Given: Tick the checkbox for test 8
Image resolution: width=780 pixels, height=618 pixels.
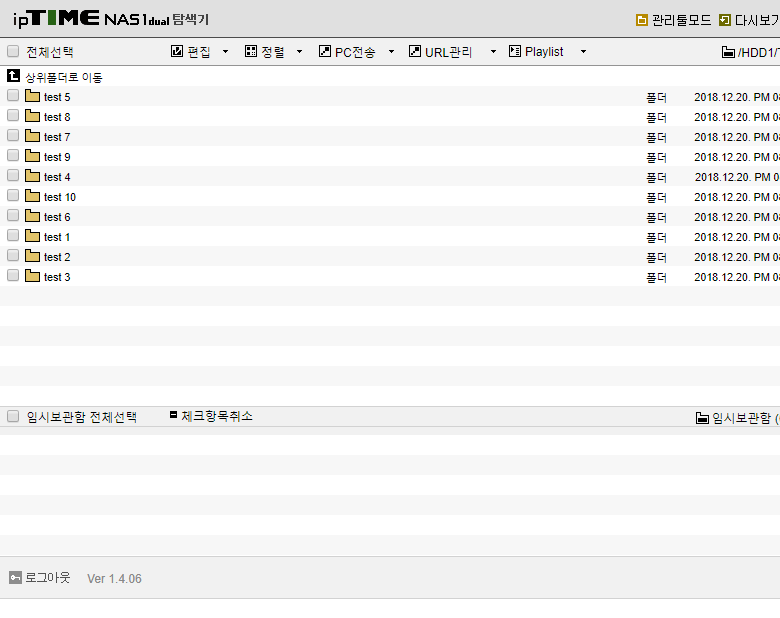Looking at the screenshot, I should (x=13, y=115).
